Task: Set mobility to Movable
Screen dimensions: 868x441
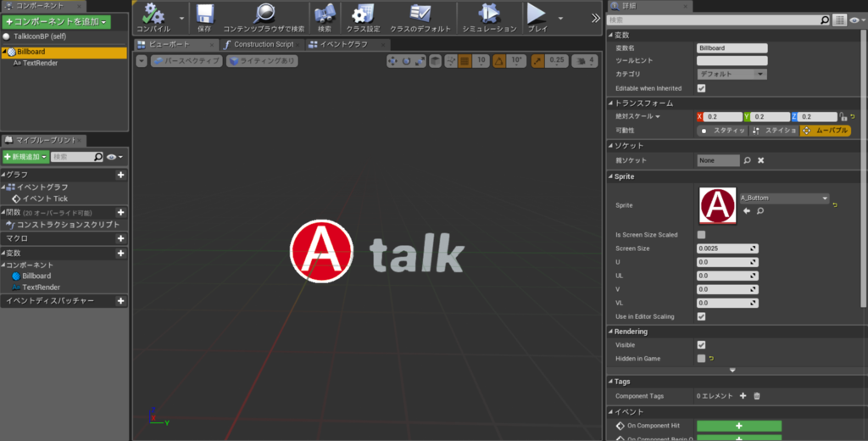Action: coord(826,131)
